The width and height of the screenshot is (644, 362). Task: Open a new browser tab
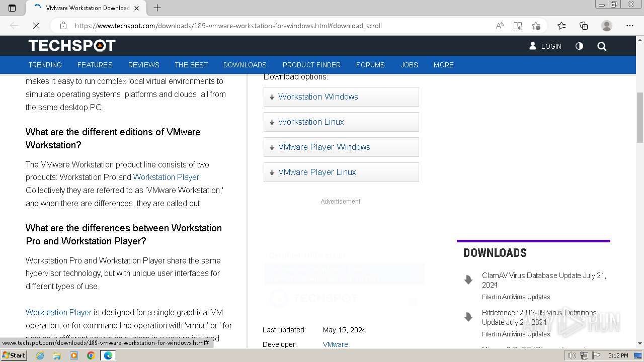coord(157,8)
